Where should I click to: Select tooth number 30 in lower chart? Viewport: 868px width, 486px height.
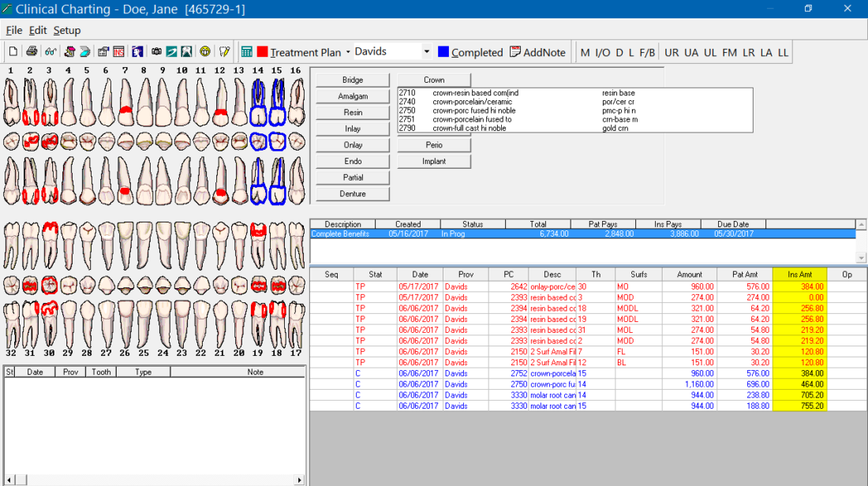coord(49,324)
